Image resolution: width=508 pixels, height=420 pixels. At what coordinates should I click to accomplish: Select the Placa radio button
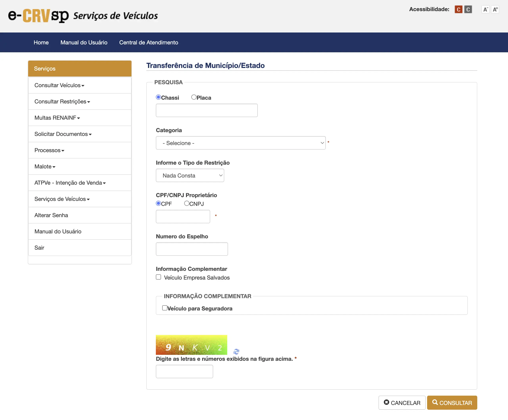[194, 97]
